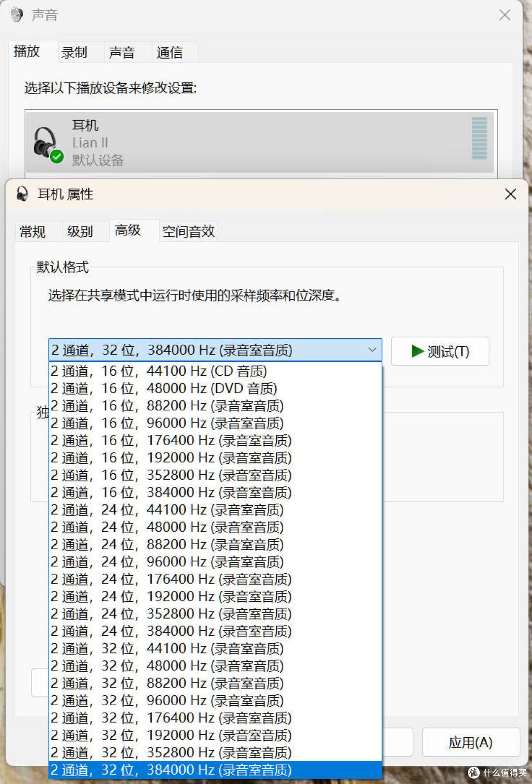Viewport: 532px width, 784px height.
Task: Select 耳机 Lian II default device entry
Action: tap(260, 142)
